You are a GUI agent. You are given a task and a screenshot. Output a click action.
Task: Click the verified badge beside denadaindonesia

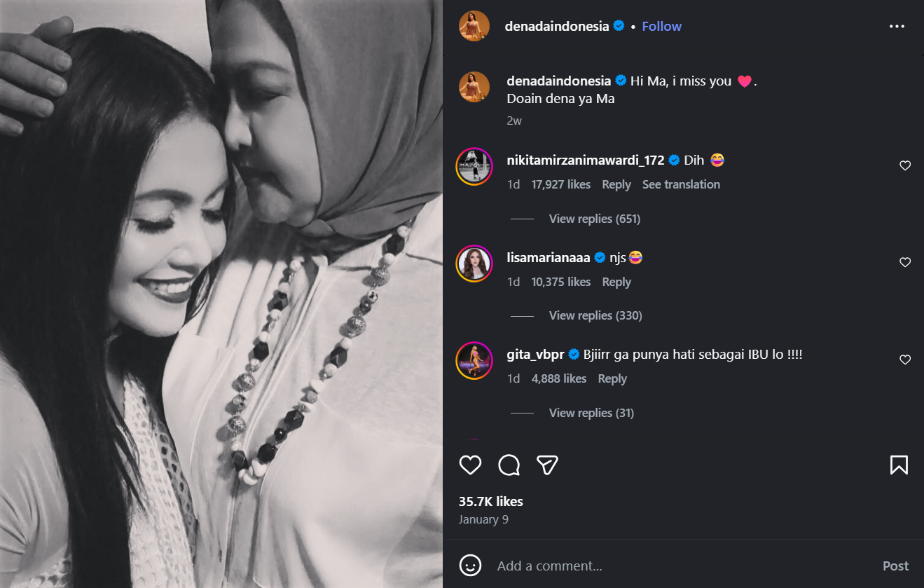coord(619,26)
